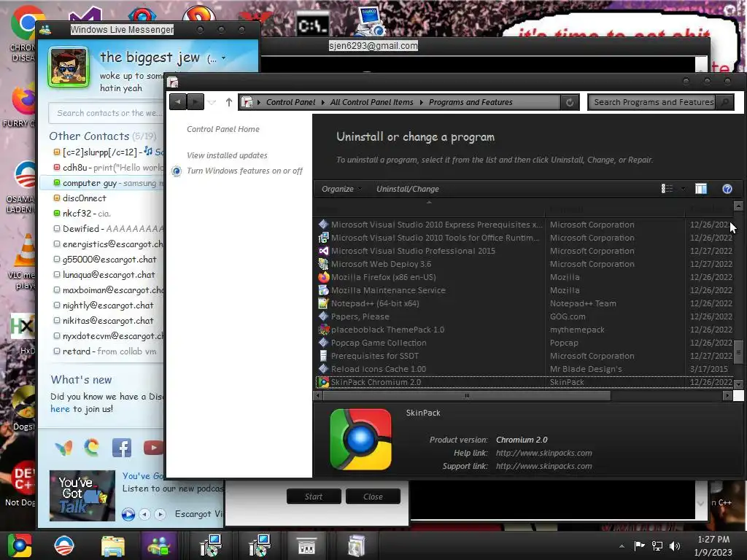Select Papers, Please program entry
Viewport: 747px width, 560px height.
pos(524,316)
